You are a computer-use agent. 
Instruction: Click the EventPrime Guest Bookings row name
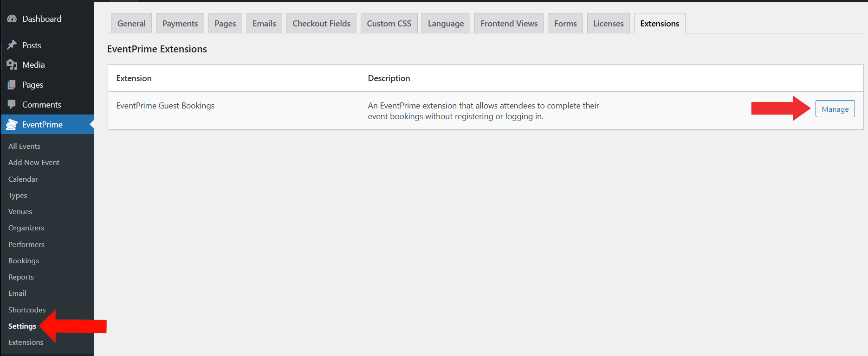165,106
